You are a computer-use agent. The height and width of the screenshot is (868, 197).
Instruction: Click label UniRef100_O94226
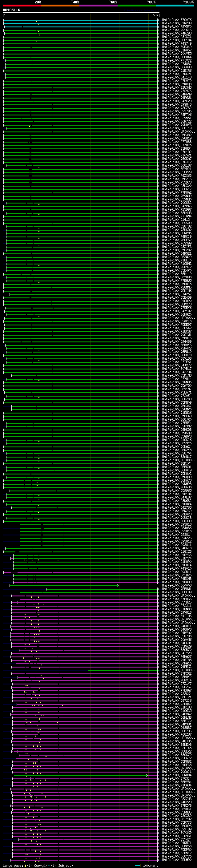[177, 538]
